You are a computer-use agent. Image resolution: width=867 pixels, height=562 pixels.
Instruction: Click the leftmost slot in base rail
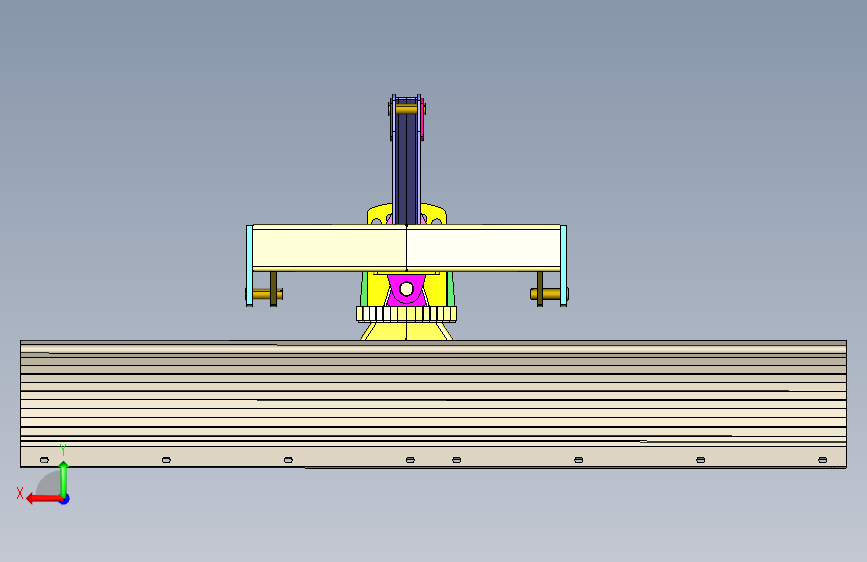click(x=44, y=460)
